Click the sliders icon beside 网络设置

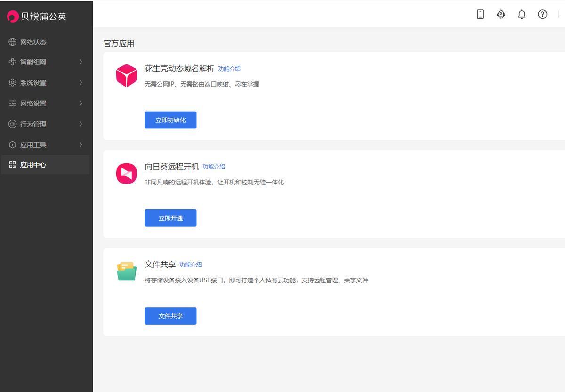tap(13, 103)
